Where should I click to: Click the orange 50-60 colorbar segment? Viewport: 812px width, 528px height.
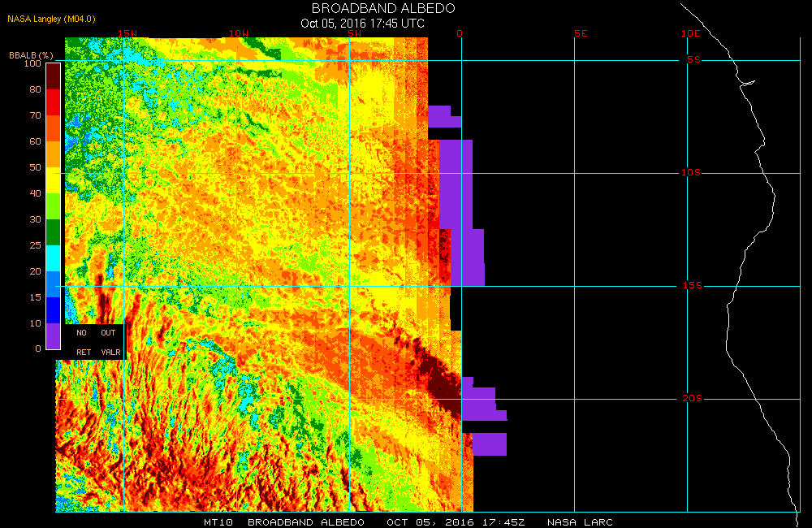[x=54, y=154]
